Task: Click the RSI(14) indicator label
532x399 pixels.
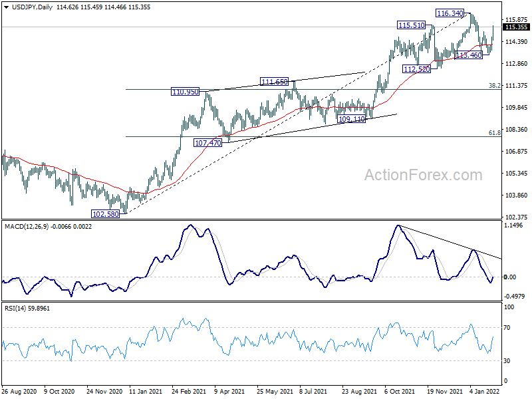Action: [15, 308]
